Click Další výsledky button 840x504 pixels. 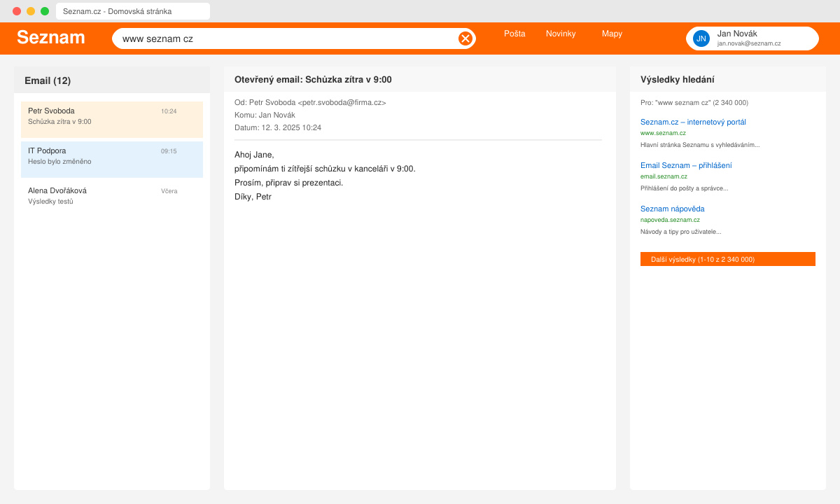tap(728, 259)
